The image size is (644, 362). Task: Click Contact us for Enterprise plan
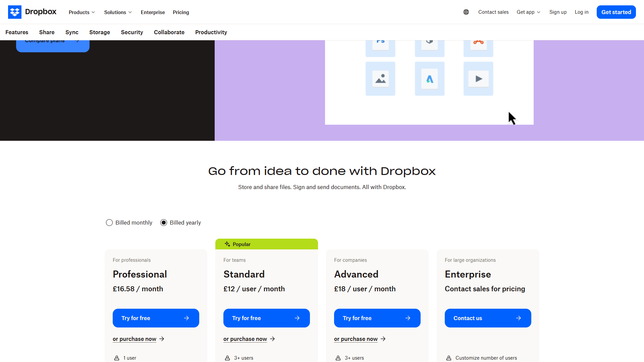coord(488,318)
